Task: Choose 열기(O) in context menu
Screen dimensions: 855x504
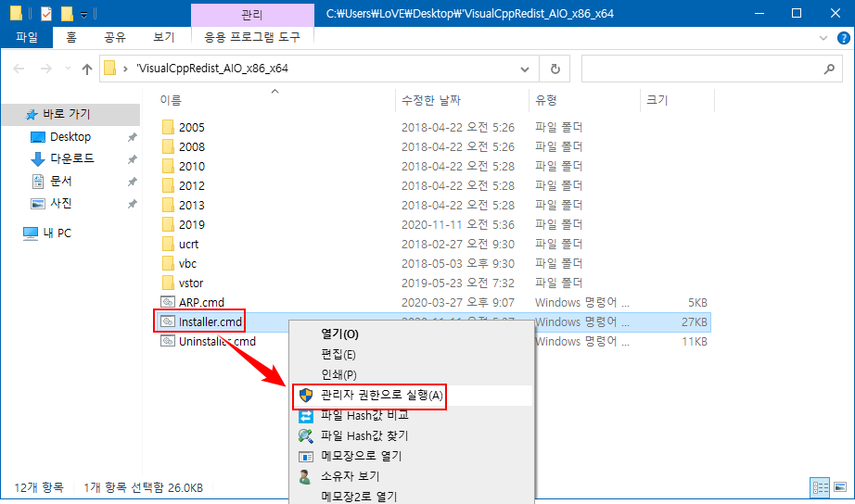Action: (x=412, y=334)
